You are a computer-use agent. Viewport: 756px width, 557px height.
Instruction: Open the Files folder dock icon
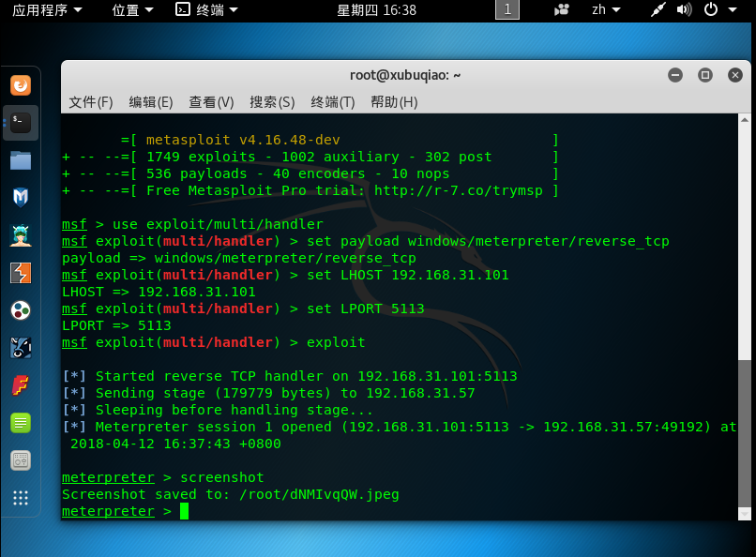(x=21, y=160)
